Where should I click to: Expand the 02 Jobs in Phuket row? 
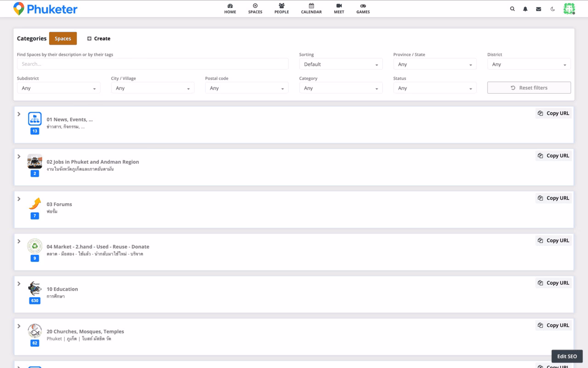[x=19, y=156]
